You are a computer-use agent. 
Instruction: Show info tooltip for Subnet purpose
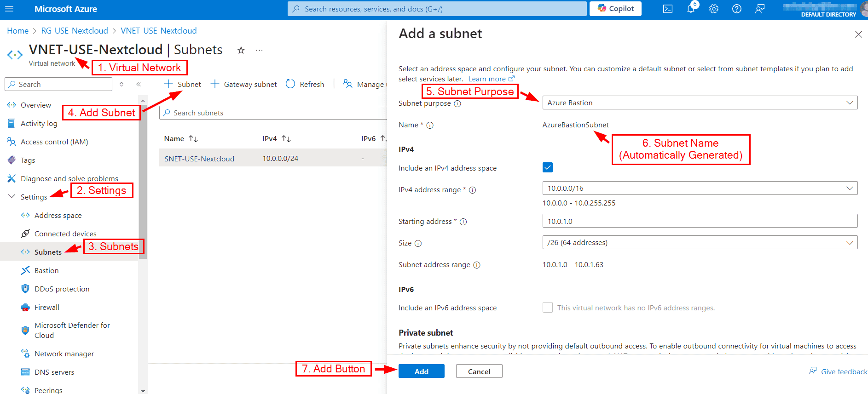(x=457, y=103)
